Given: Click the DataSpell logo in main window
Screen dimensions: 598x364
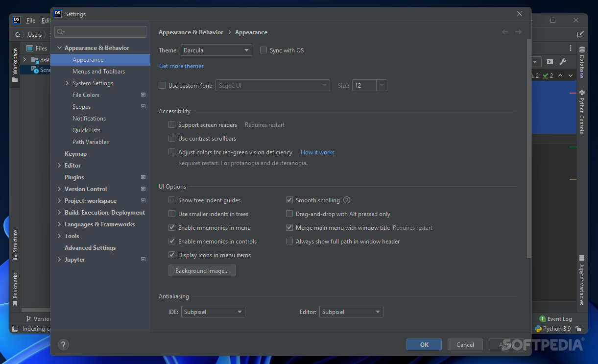Looking at the screenshot, I should point(17,20).
